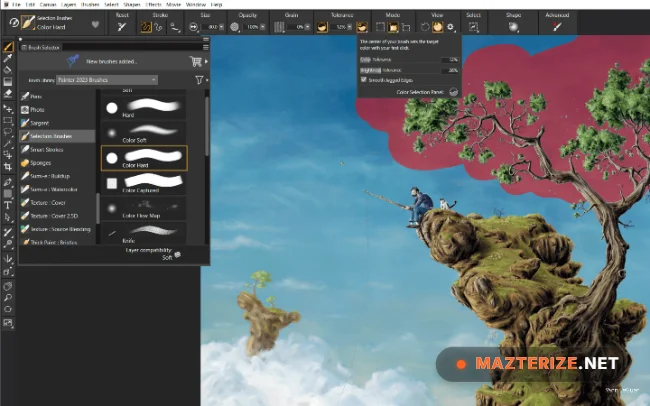Toggle marching ants selection view
650x406 pixels.
(x=425, y=27)
